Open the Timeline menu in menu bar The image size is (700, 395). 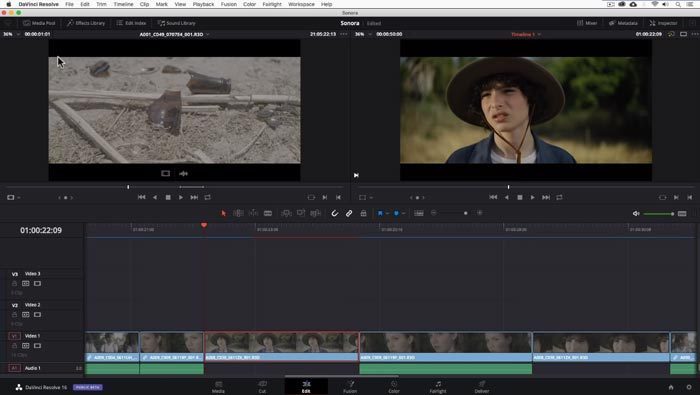123,4
